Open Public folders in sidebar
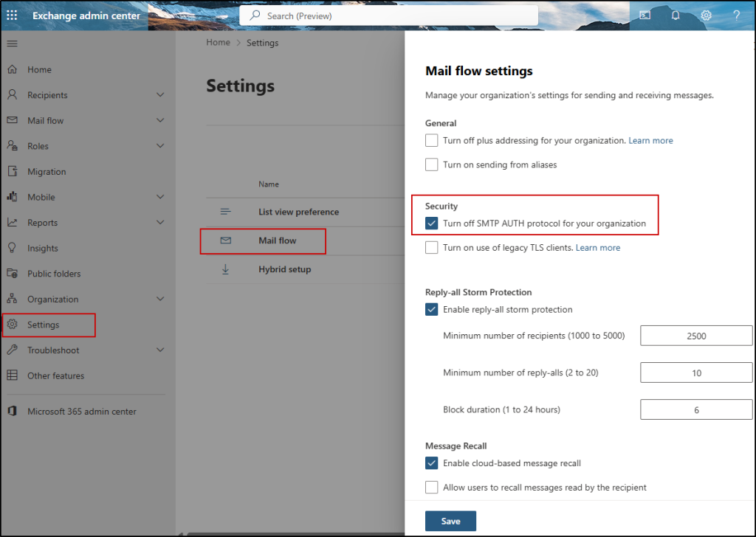This screenshot has width=756, height=537. 54,274
